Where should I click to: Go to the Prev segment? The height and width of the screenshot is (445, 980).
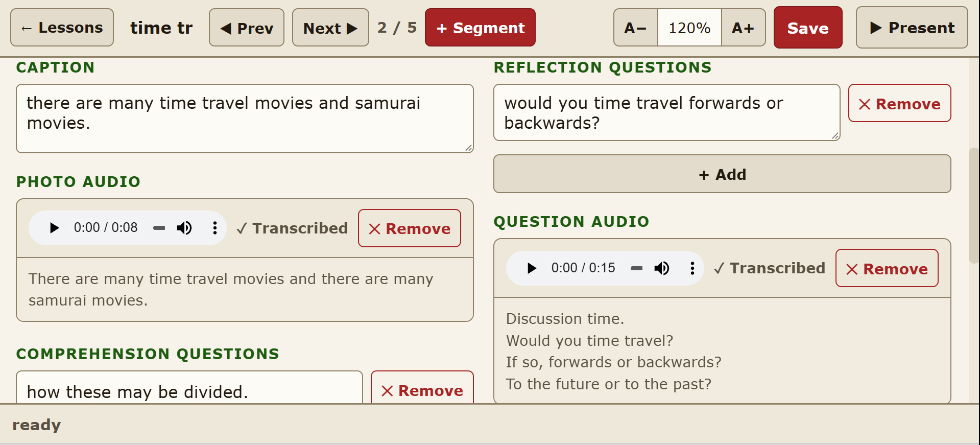click(247, 28)
